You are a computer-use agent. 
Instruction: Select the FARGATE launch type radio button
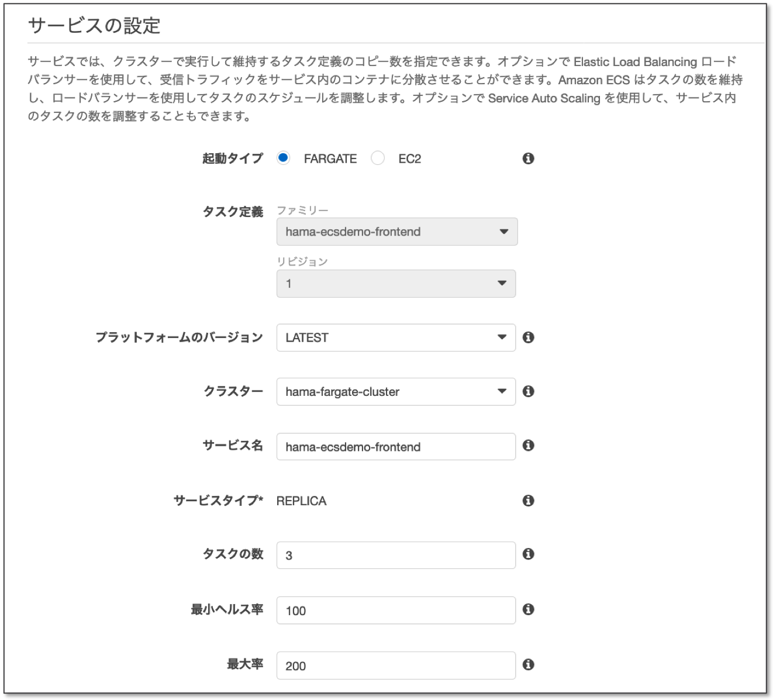[284, 158]
